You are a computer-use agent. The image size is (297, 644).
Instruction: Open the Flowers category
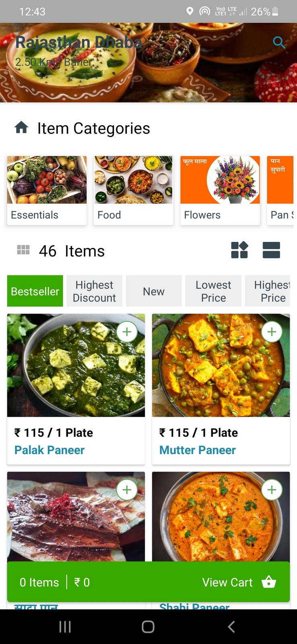220,190
